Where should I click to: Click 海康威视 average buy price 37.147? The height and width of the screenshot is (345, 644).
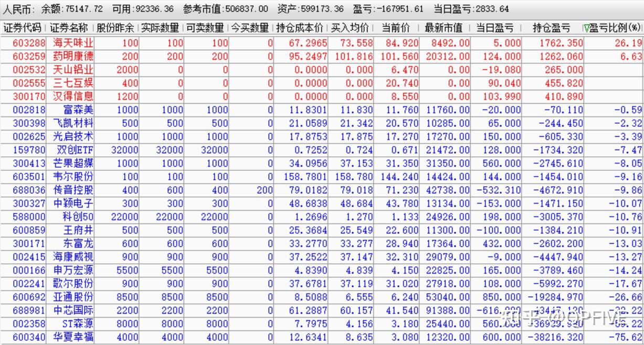[x=356, y=257]
